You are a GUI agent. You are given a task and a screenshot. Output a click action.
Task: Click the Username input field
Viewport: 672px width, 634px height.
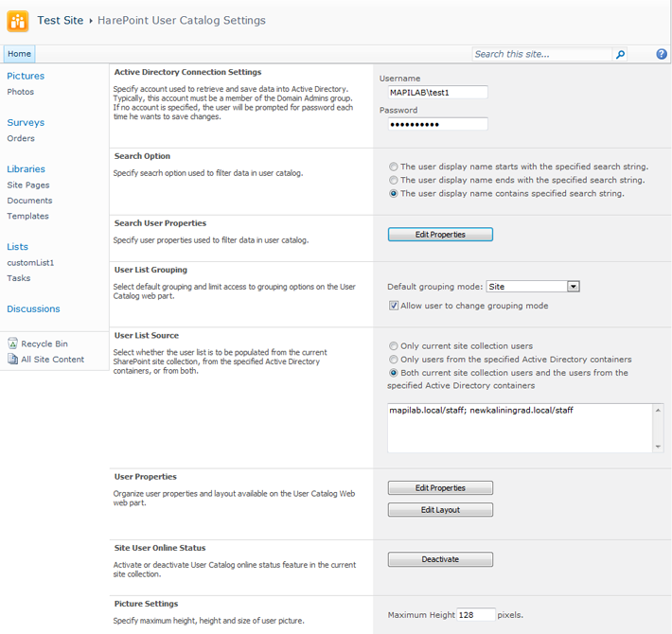(437, 93)
